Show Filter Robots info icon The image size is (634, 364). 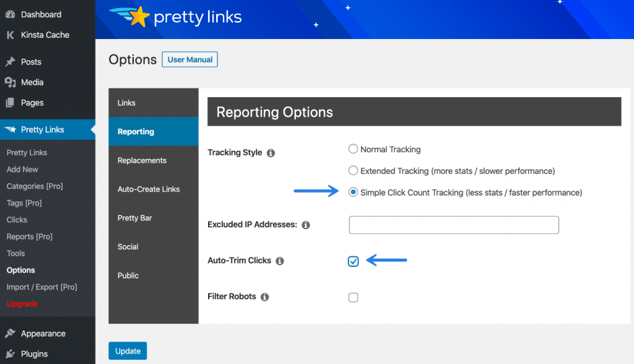pos(265,297)
